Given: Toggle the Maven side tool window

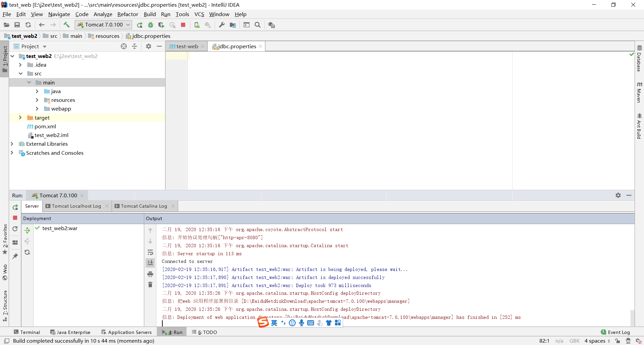Looking at the screenshot, I should click(x=639, y=92).
